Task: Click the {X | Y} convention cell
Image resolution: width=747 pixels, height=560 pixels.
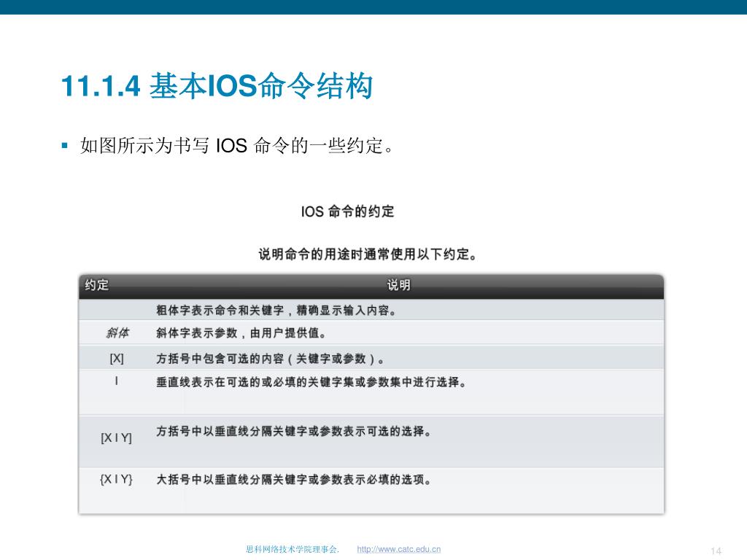Action: click(116, 479)
